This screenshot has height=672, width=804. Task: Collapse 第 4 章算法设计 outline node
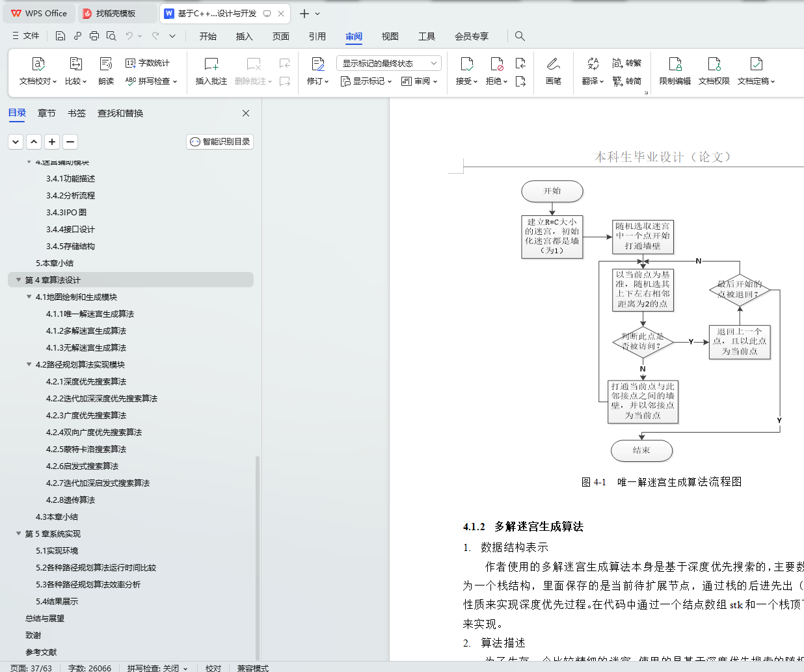tap(18, 280)
